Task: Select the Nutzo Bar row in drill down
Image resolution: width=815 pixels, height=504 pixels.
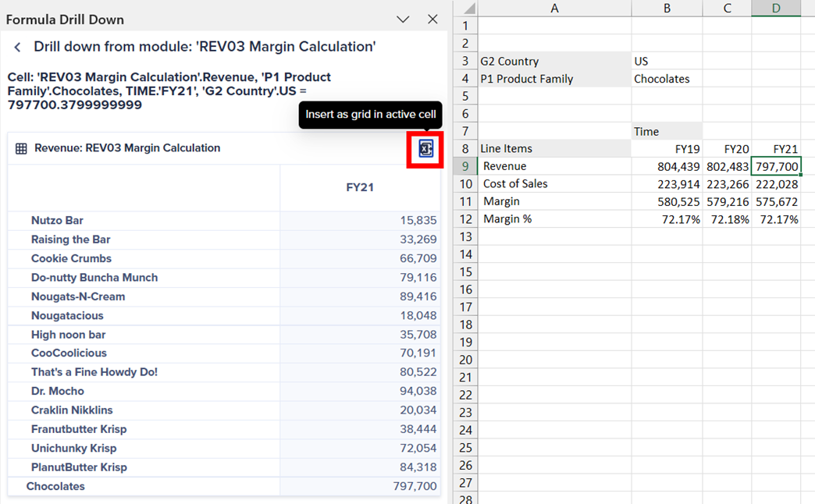Action: coord(57,221)
